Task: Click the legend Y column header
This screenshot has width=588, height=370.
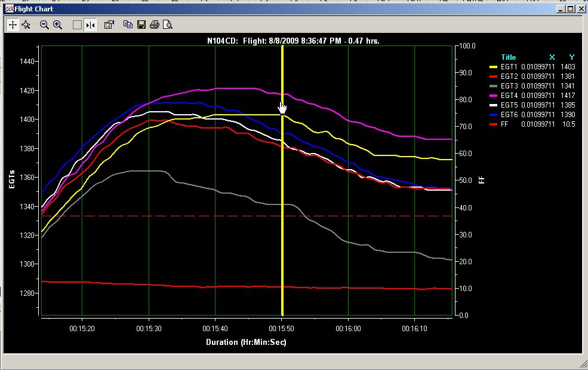Action: click(571, 57)
